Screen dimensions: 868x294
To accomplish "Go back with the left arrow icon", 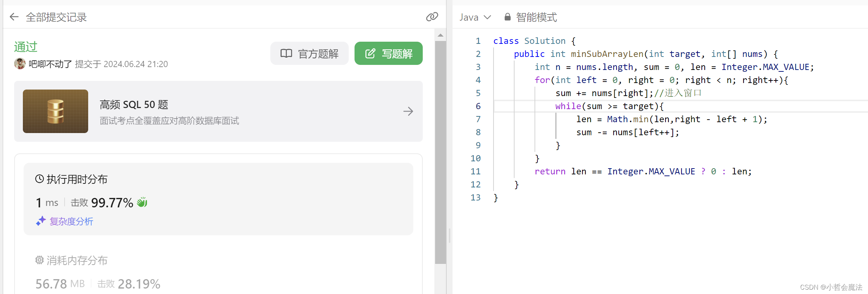I will [14, 17].
